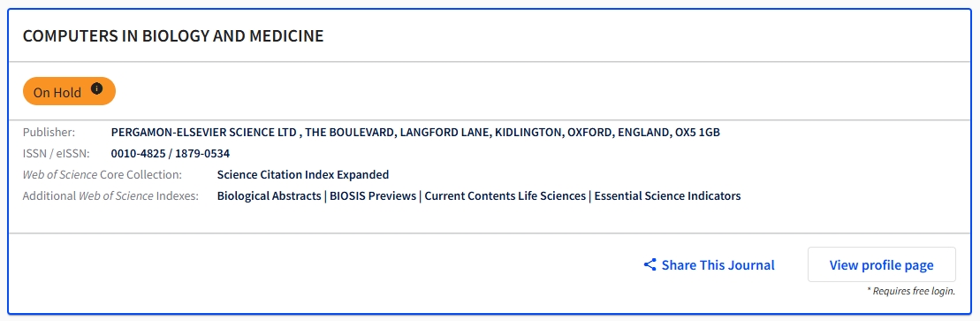This screenshot has height=321, width=980.
Task: Click Essential Science Indicators index
Action: click(x=667, y=195)
